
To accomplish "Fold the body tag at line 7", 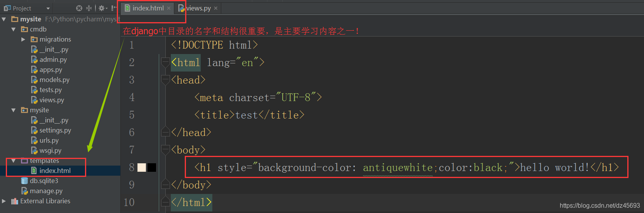I will (x=165, y=150).
